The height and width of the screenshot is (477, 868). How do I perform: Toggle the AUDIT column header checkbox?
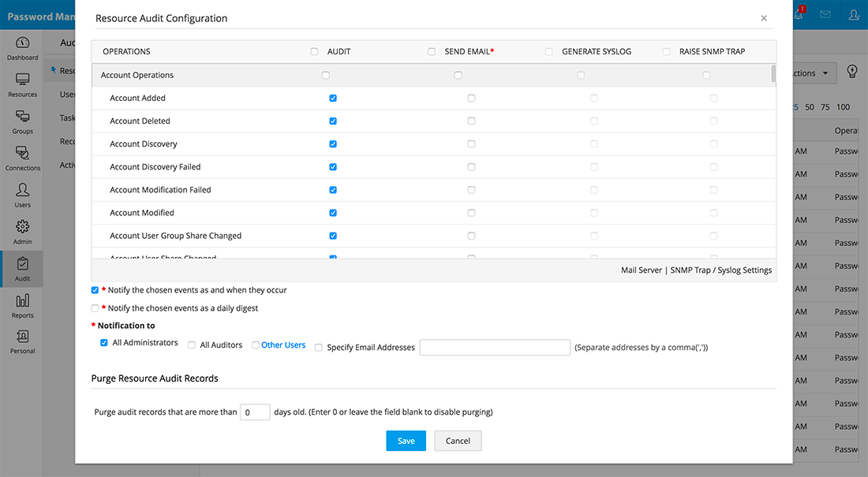point(315,52)
